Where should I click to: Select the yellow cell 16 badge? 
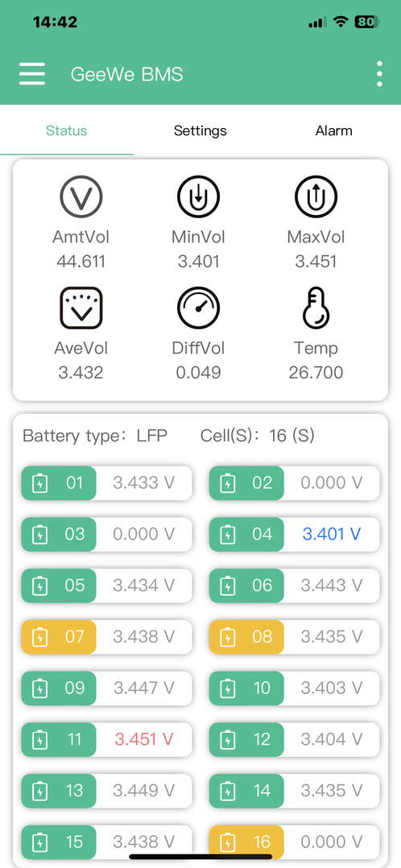tap(246, 842)
